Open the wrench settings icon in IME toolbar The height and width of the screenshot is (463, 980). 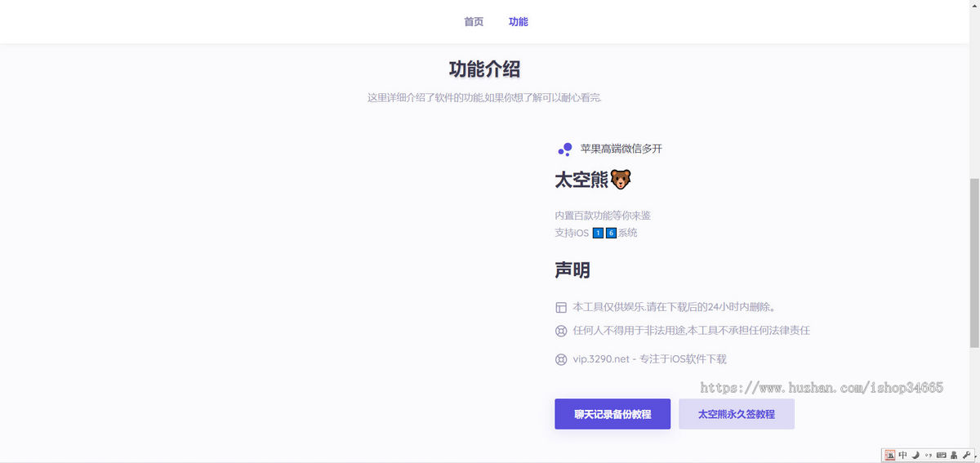[x=966, y=455]
